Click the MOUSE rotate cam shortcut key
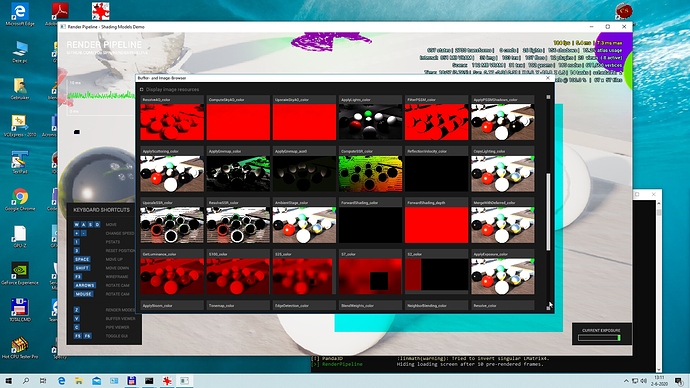Screen dimensions: 690x388 tap(84, 294)
